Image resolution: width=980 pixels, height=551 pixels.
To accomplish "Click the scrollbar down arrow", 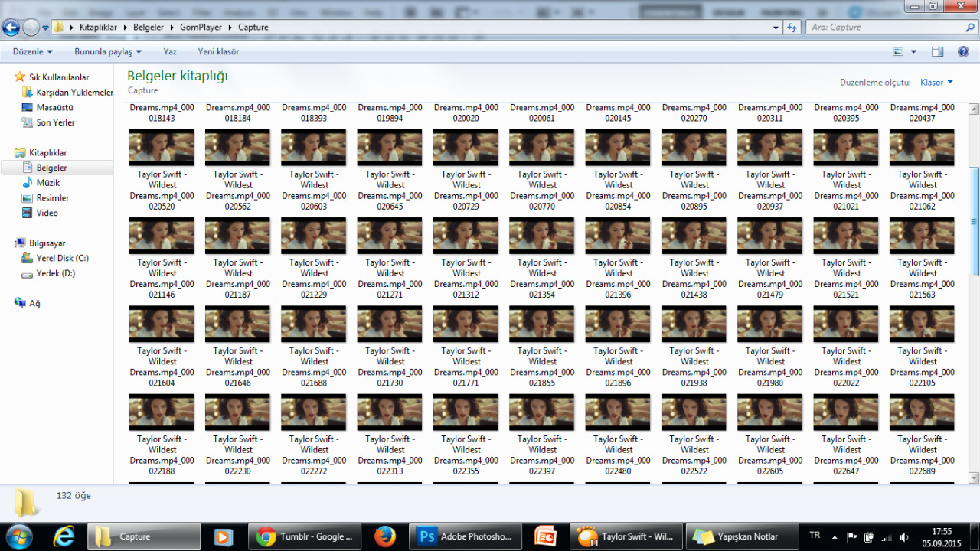I will (x=974, y=478).
